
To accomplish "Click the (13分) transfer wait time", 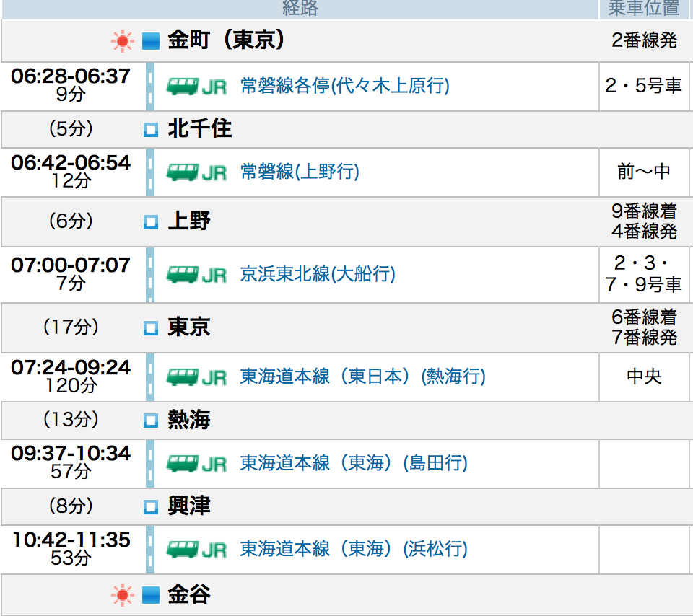I will point(71,420).
